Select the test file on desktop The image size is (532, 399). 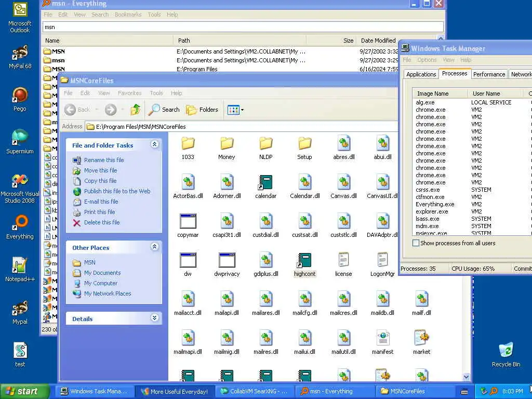[20, 354]
